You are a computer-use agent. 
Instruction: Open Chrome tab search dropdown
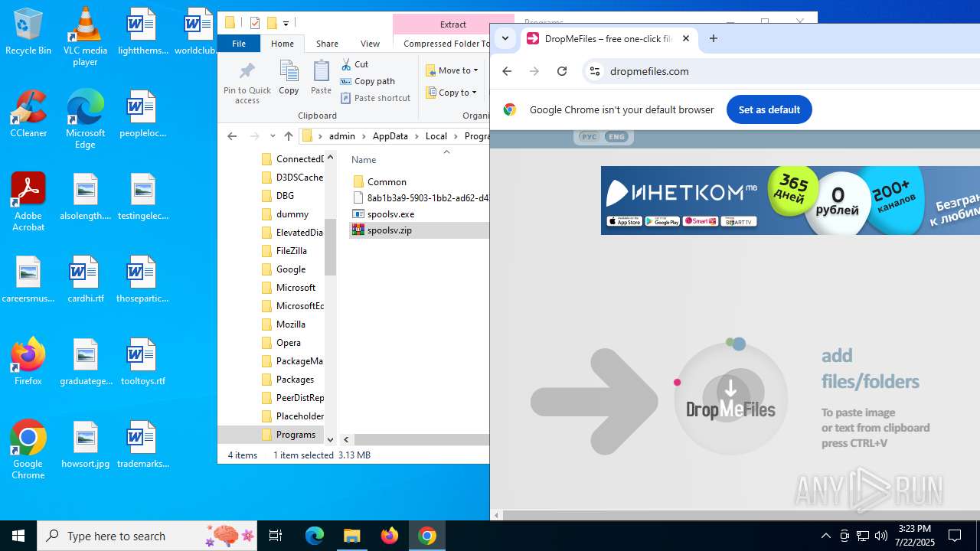coord(505,38)
